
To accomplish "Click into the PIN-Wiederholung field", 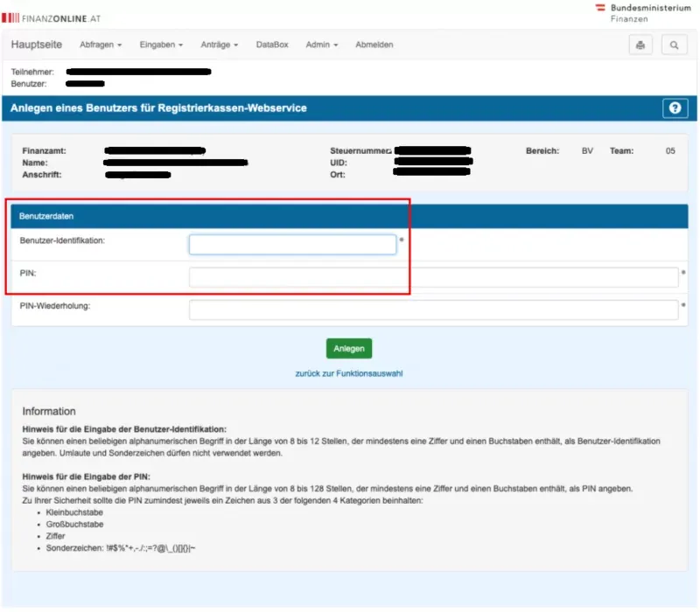I will pyautogui.click(x=433, y=309).
